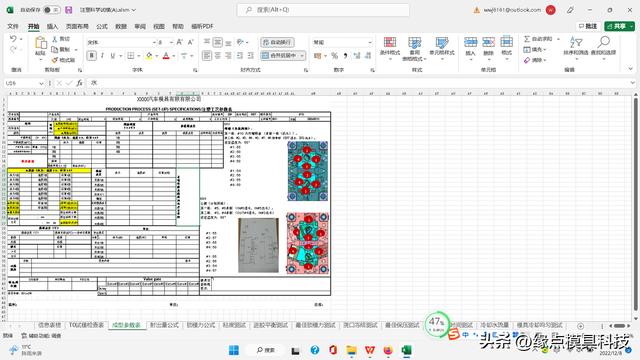
Task: Open the 福昕PDF ribbon tab
Action: tap(202, 26)
